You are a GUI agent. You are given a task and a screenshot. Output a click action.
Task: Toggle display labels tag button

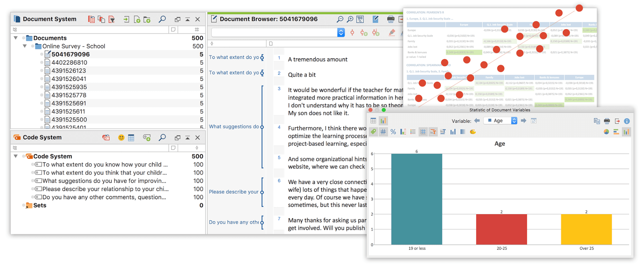coord(373,131)
